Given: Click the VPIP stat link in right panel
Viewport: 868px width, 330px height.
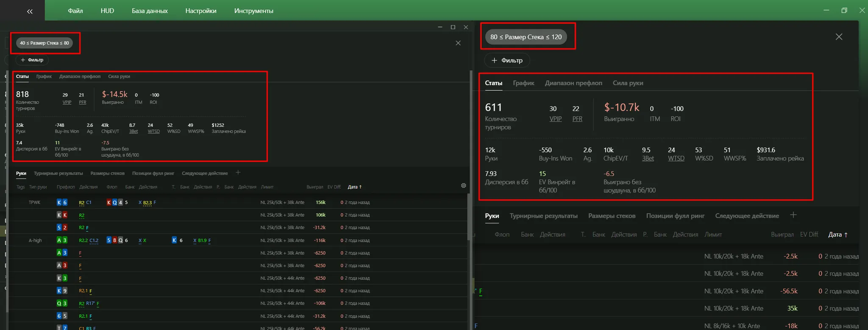Looking at the screenshot, I should [x=555, y=119].
